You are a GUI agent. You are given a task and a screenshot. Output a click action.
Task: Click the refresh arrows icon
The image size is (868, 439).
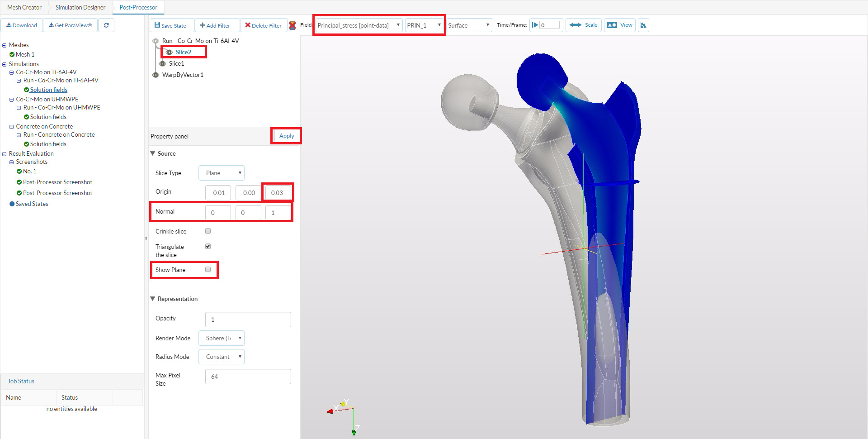[106, 25]
